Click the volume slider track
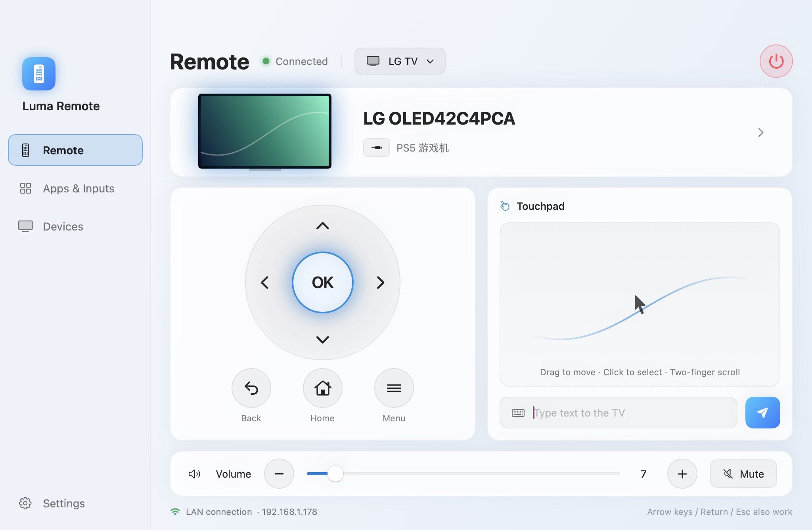Viewport: 812px width, 530px height. [463, 474]
